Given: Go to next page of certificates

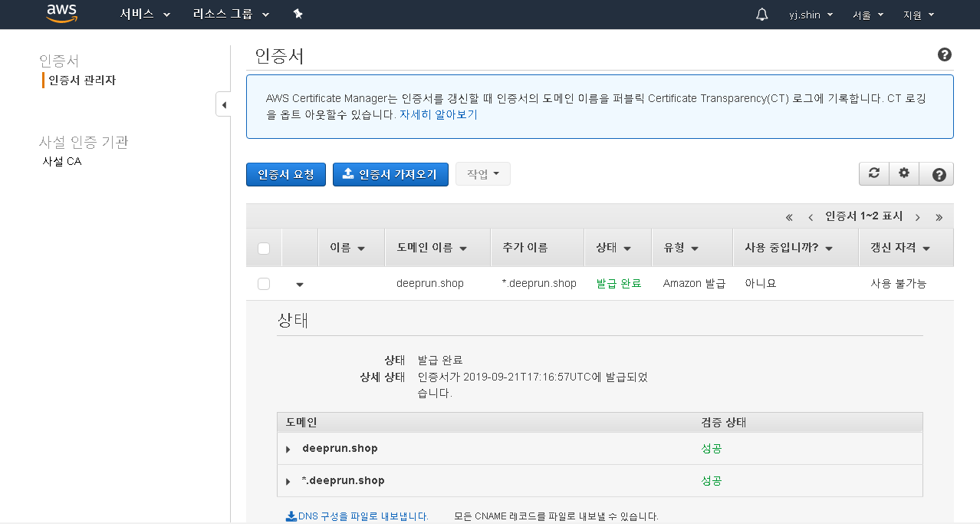Looking at the screenshot, I should pos(917,217).
